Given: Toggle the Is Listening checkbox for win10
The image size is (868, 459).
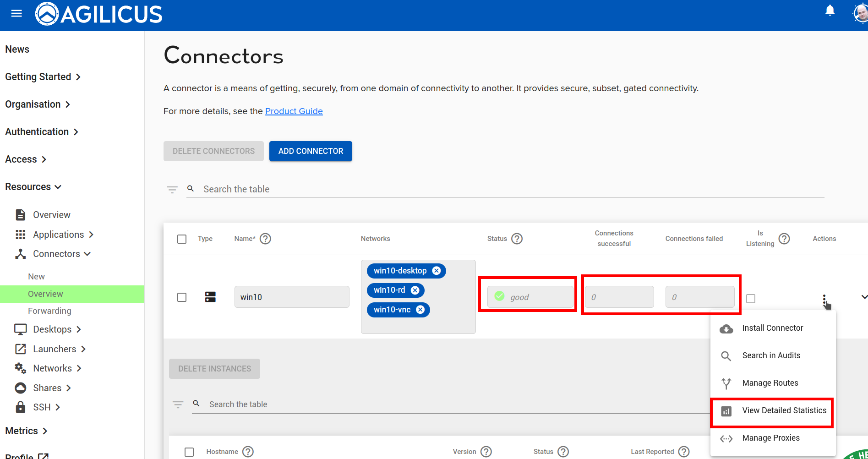Looking at the screenshot, I should (x=751, y=299).
